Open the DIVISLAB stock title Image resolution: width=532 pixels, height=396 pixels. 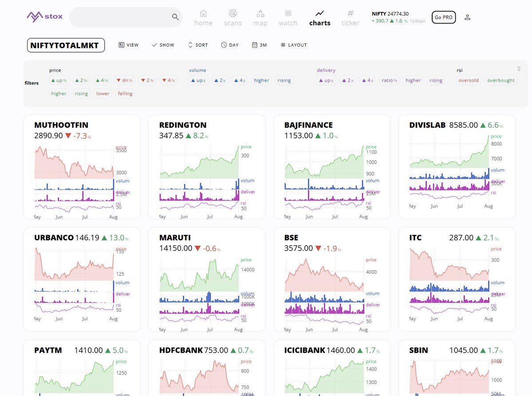pos(427,125)
